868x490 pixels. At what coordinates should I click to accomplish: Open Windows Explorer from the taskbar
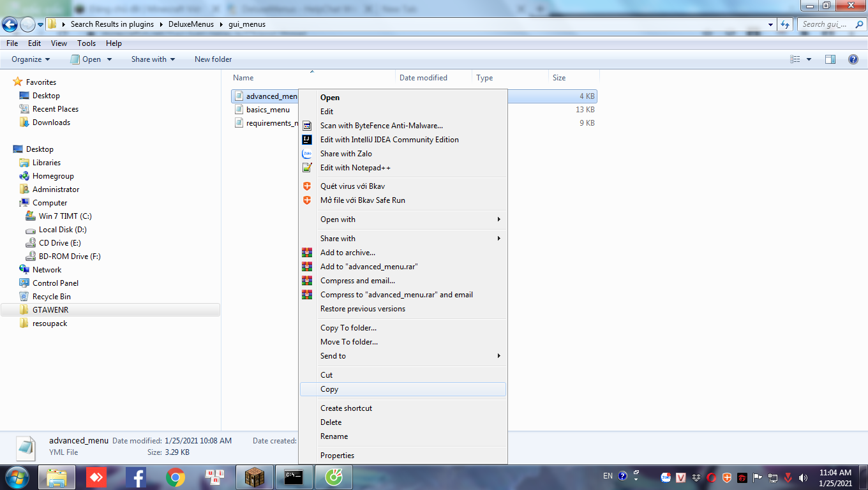pos(57,477)
